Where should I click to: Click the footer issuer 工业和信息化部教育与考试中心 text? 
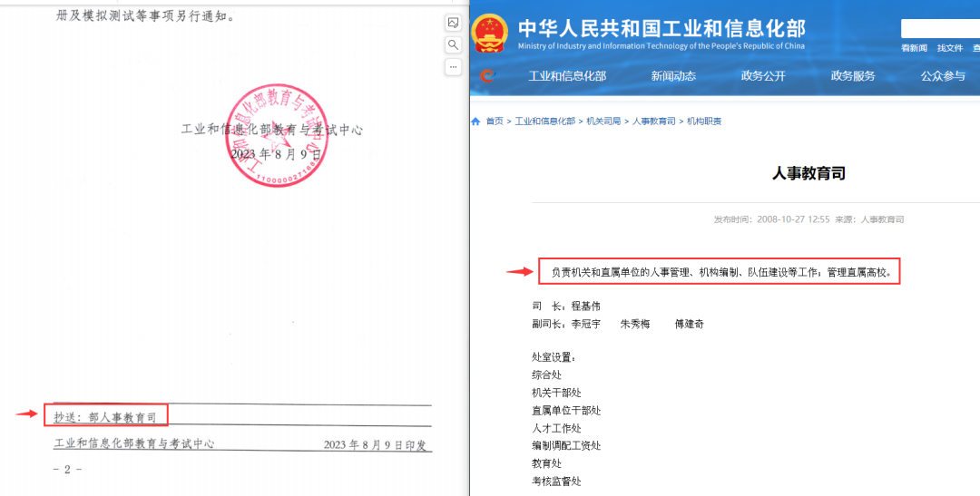point(133,443)
